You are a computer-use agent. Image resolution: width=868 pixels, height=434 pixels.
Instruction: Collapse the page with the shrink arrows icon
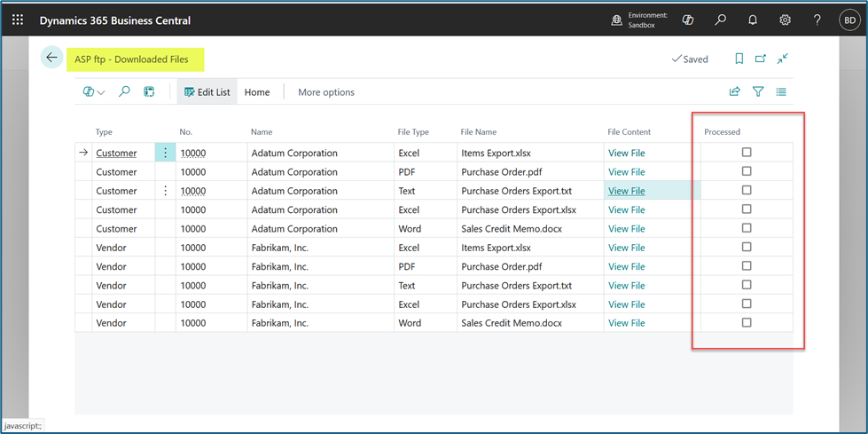pos(782,59)
